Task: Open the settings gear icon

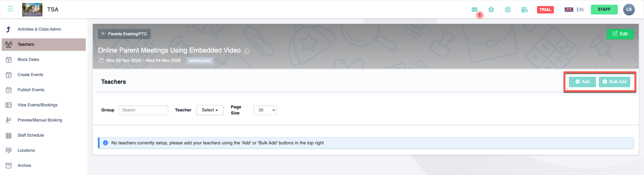Action: pos(491,10)
